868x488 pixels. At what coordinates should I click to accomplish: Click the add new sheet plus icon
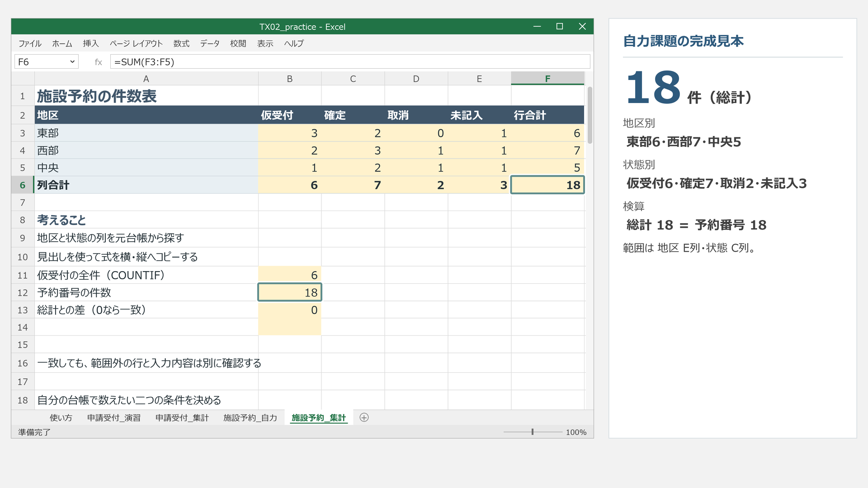coord(364,418)
